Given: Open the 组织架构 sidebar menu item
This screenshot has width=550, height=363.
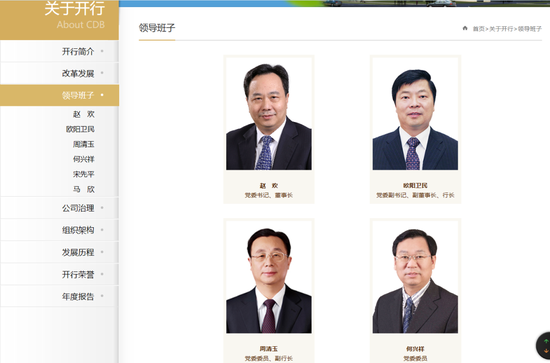Looking at the screenshot, I should [59, 230].
